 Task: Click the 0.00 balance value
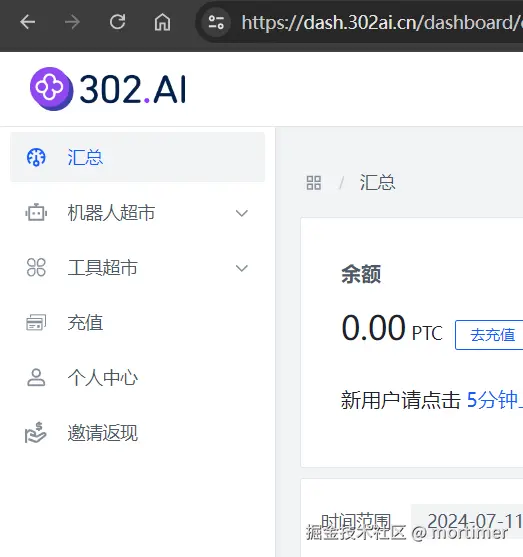(373, 328)
